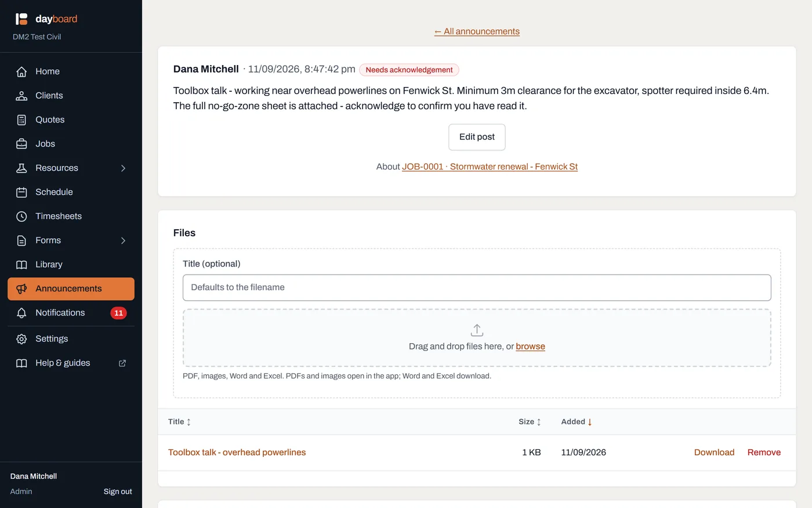Click the Help & guides book icon
812x508 pixels.
click(21, 363)
